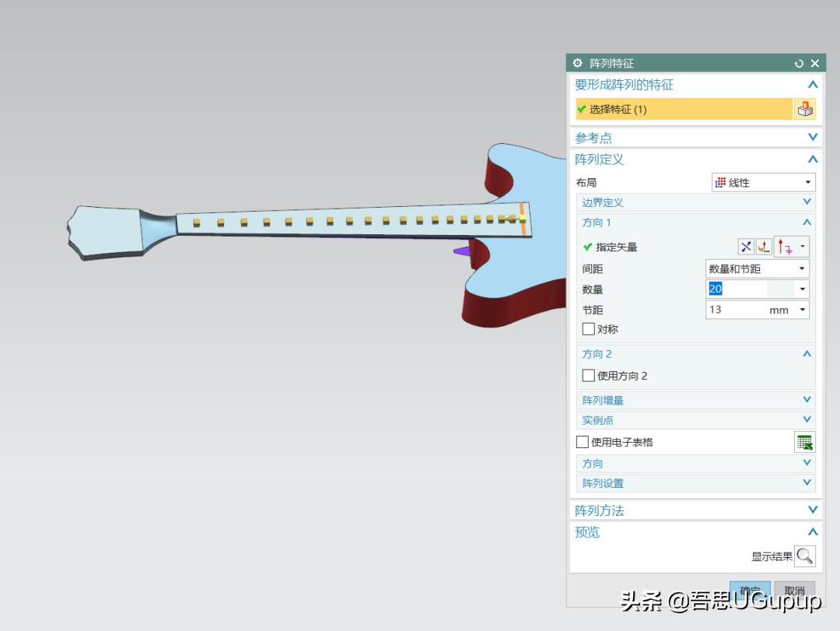
Task: Click the gear icon on the 阵列特征 dialog title
Action: point(576,63)
